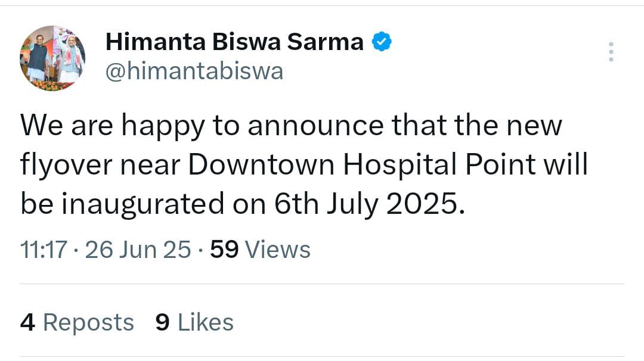Image resolution: width=644 pixels, height=361 pixels.
Task: Open the three-dot more options menu
Action: 610,52
